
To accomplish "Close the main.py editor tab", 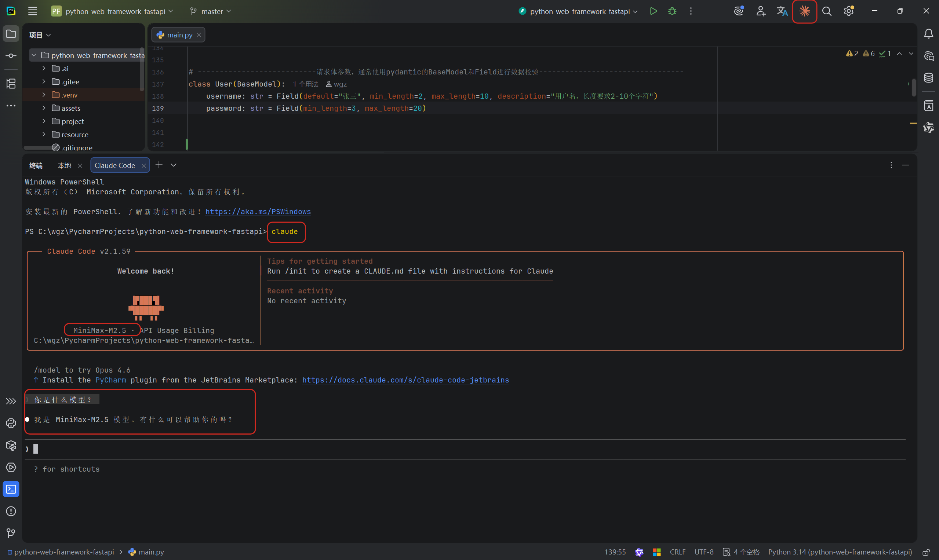I will [199, 35].
